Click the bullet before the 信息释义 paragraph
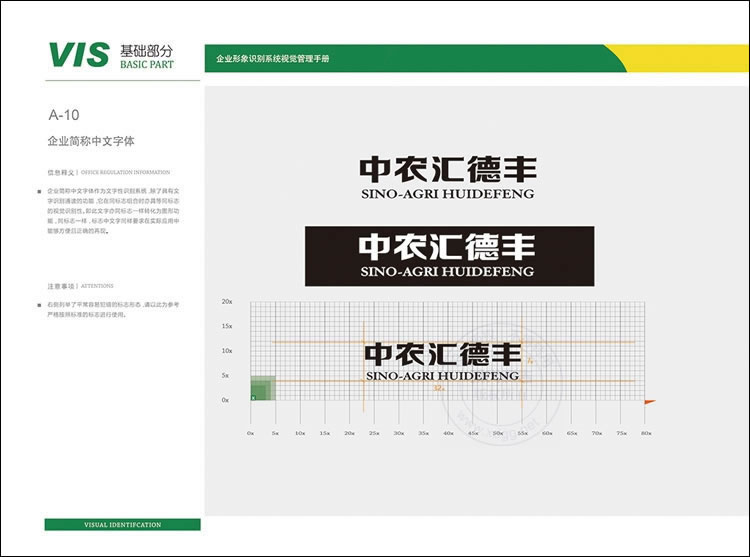 pos(43,189)
